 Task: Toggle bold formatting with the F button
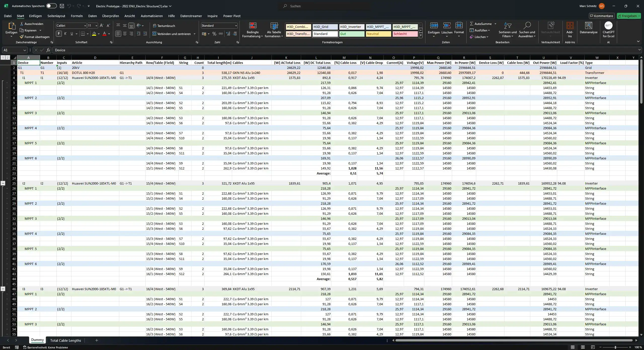pos(59,33)
